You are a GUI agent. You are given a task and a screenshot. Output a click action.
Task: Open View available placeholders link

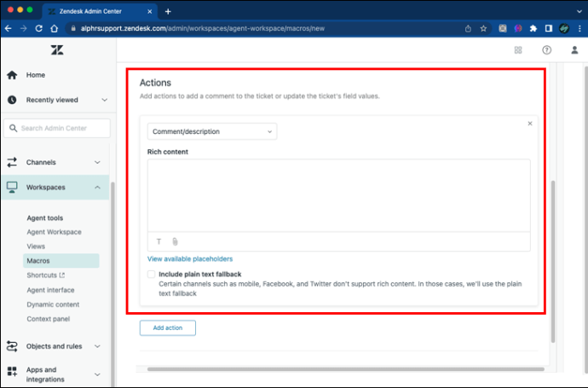tap(190, 258)
